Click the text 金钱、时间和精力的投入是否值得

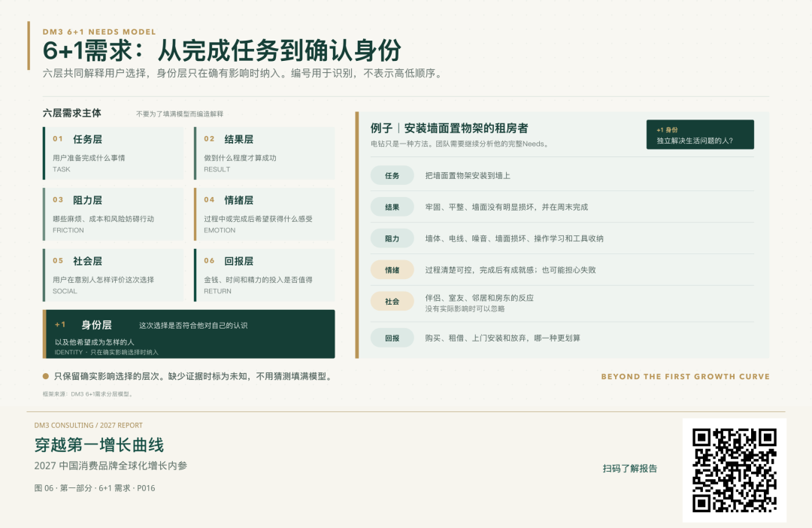tap(258, 280)
